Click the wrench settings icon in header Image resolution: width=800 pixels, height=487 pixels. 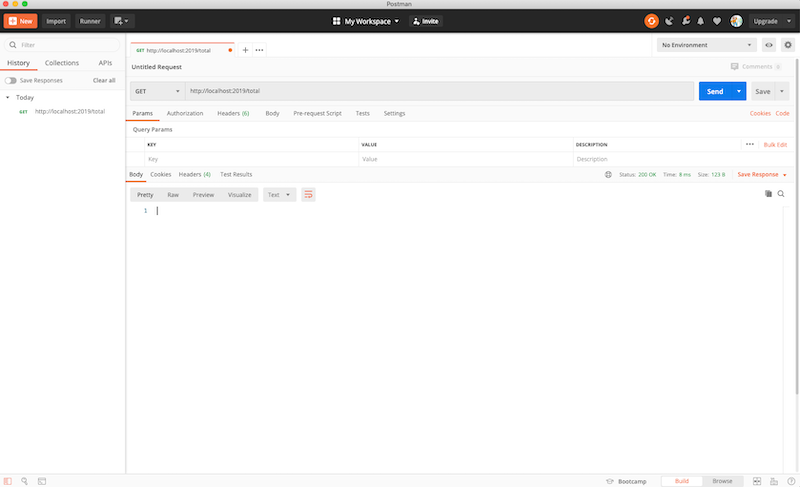(686, 21)
